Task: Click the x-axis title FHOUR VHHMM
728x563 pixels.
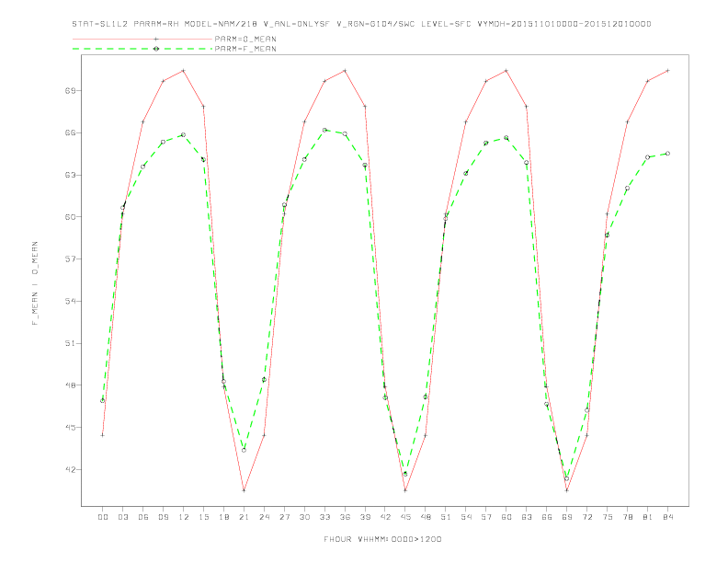Action: tap(382, 539)
